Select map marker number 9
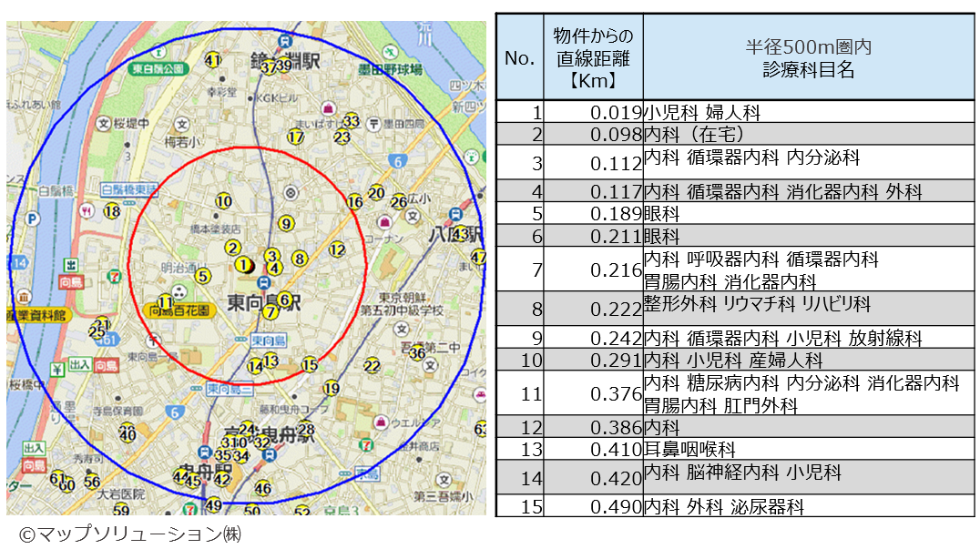Image resolution: width=980 pixels, height=549 pixels. point(286,223)
